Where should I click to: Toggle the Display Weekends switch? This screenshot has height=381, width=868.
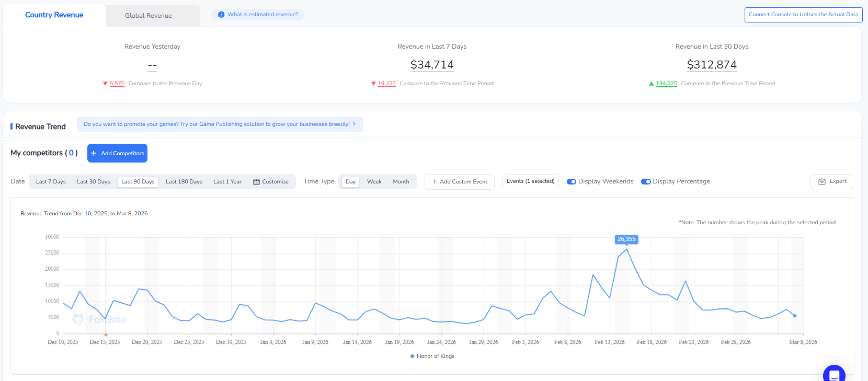(572, 181)
